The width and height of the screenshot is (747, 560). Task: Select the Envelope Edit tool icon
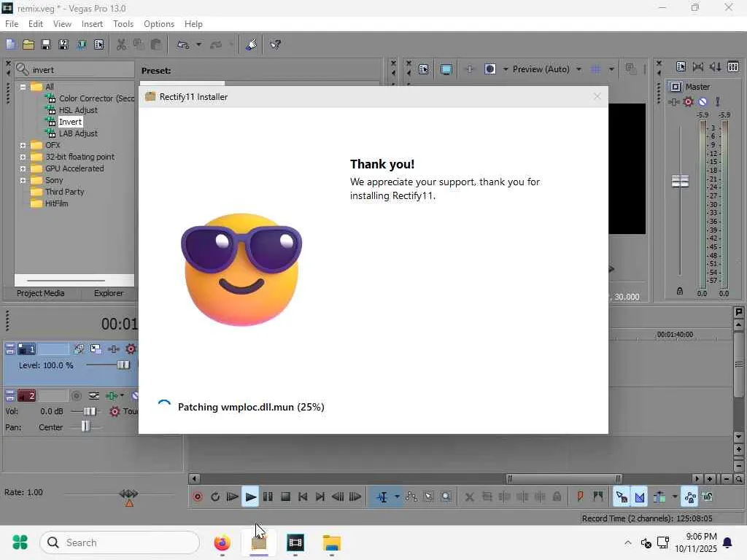(411, 497)
